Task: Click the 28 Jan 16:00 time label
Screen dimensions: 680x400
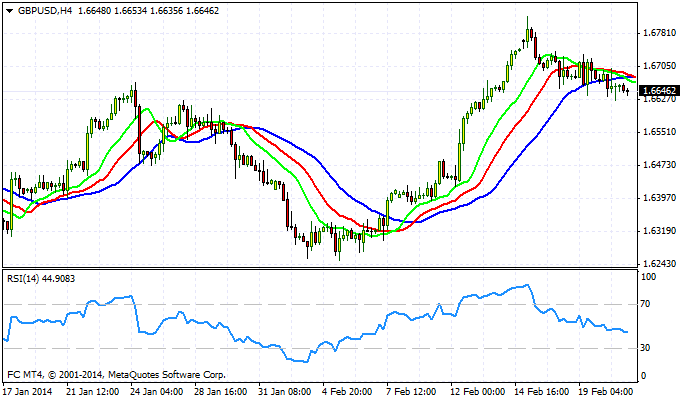Action: (x=221, y=392)
